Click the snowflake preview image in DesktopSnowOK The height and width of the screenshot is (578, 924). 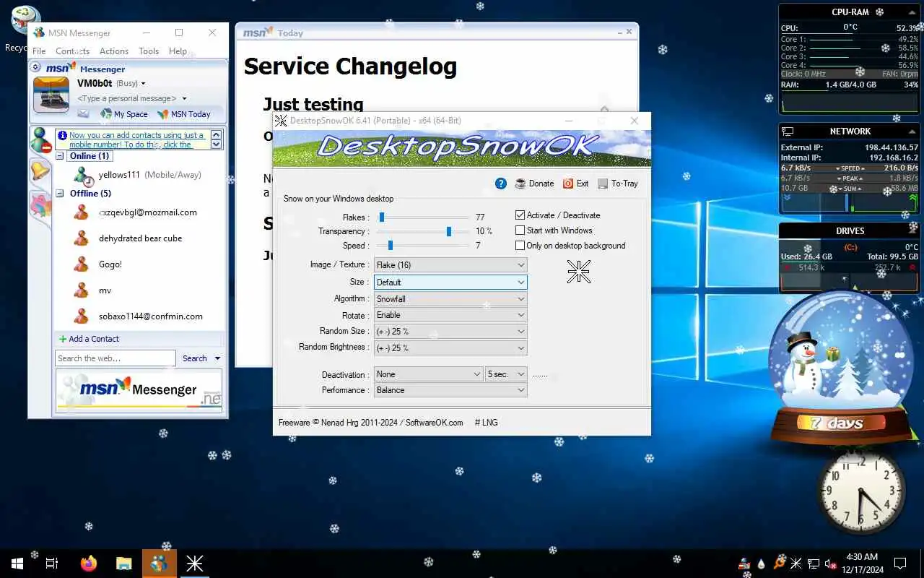(x=579, y=272)
